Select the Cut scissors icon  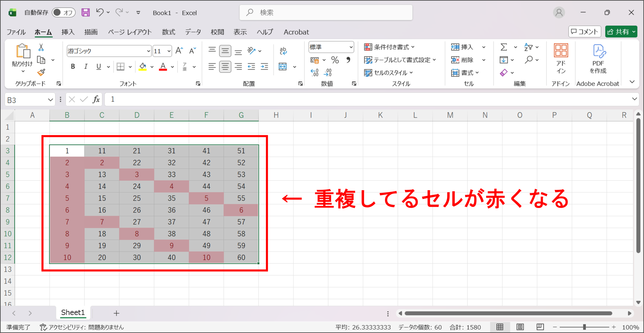(41, 47)
